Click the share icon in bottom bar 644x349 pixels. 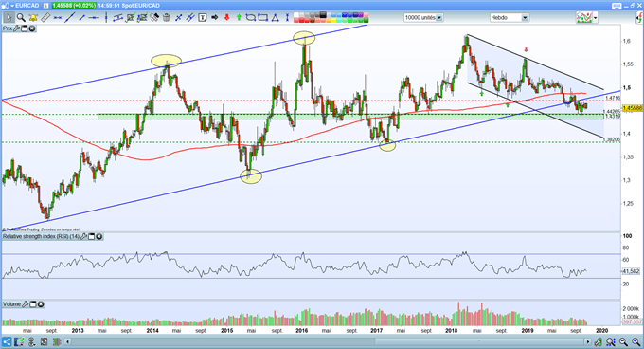click(7, 341)
